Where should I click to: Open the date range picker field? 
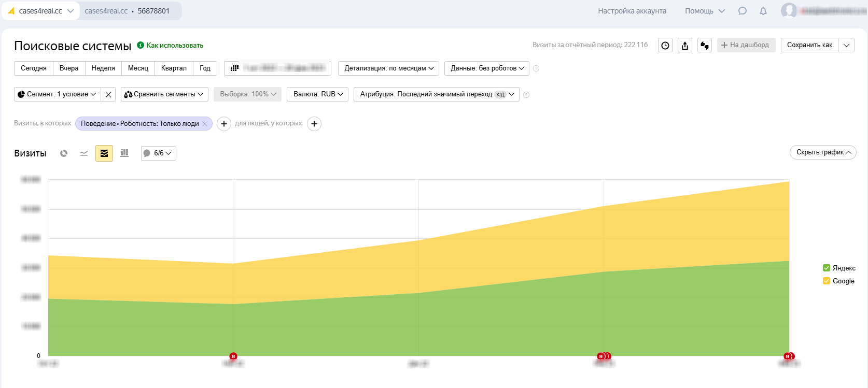click(x=278, y=68)
